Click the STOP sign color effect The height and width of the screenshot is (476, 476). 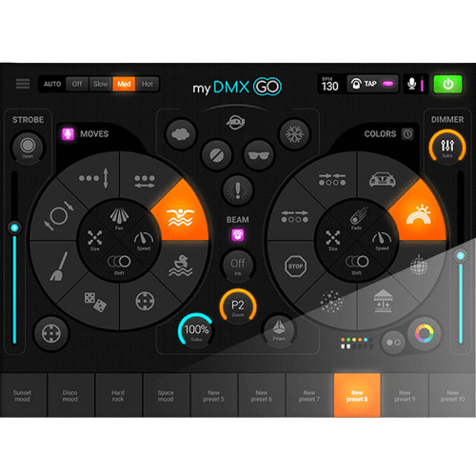tap(295, 267)
